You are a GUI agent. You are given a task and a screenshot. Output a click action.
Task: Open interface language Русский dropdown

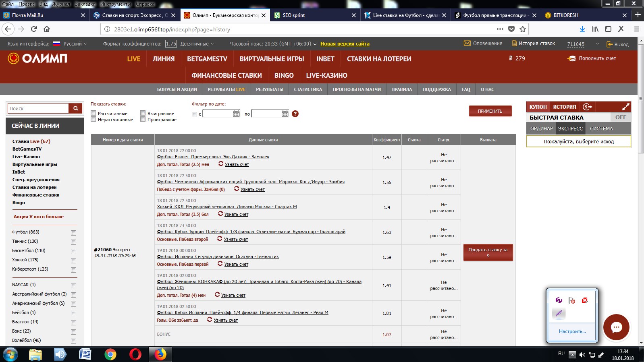tap(75, 44)
